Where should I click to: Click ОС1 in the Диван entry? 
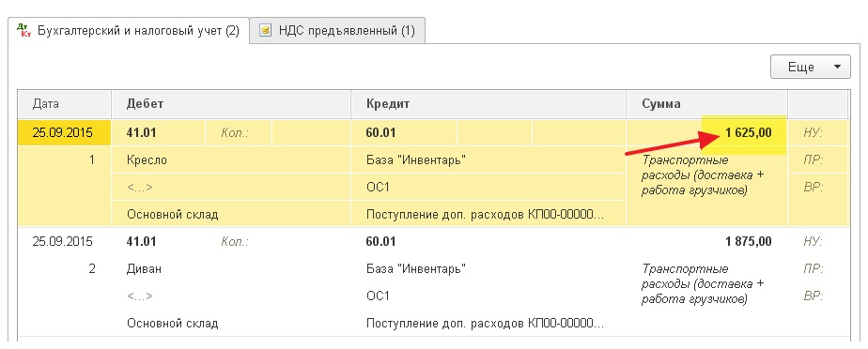pyautogui.click(x=378, y=296)
